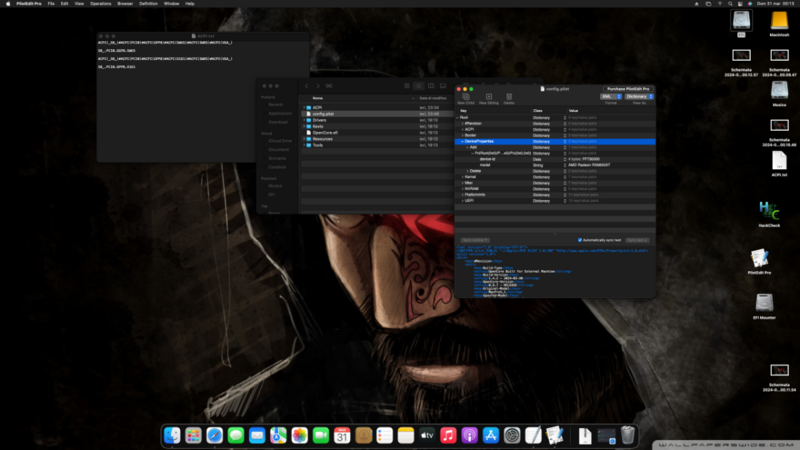Click the Purchase PlistEdit Pro button

[629, 88]
